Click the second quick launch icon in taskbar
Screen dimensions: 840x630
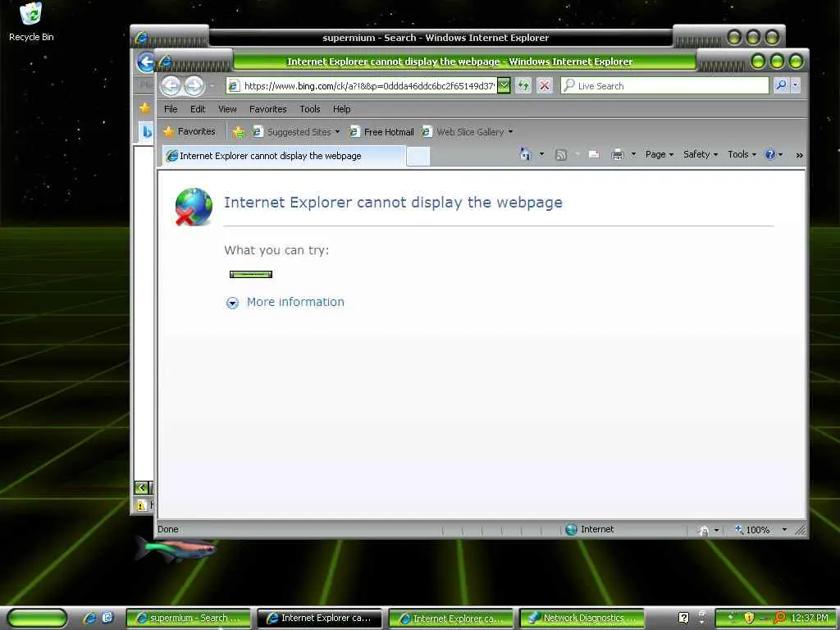[x=107, y=618]
